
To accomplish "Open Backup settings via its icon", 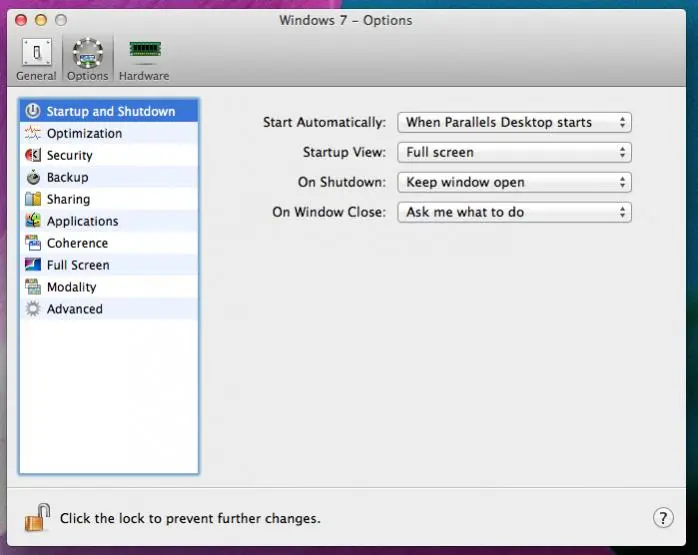I will pyautogui.click(x=32, y=177).
